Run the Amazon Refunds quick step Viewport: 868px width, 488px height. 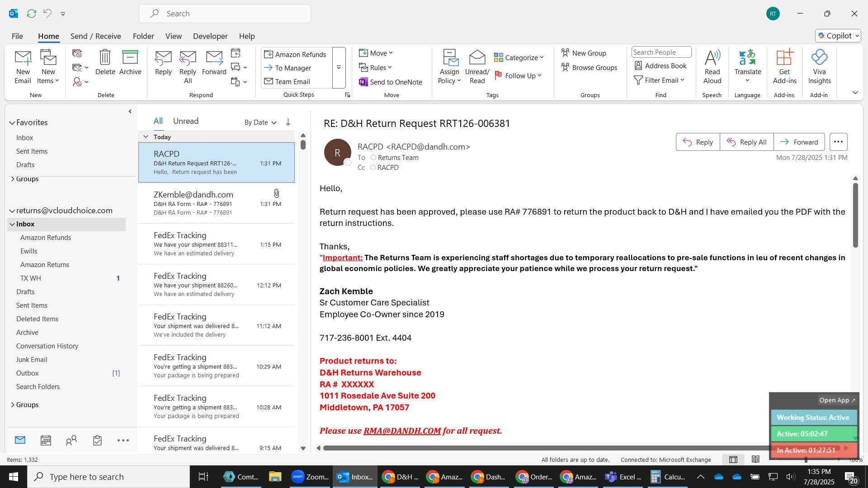[x=295, y=54]
